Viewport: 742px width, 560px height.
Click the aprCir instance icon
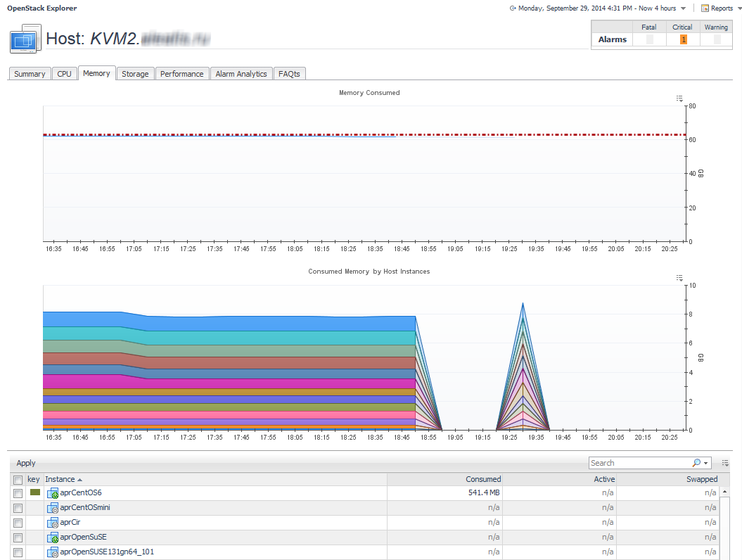53,523
